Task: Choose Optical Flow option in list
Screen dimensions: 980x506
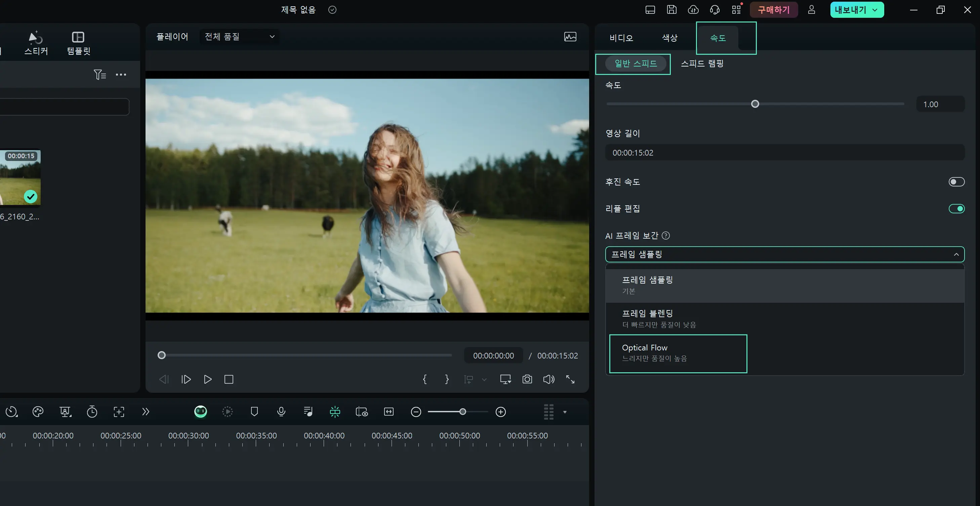Action: point(785,353)
